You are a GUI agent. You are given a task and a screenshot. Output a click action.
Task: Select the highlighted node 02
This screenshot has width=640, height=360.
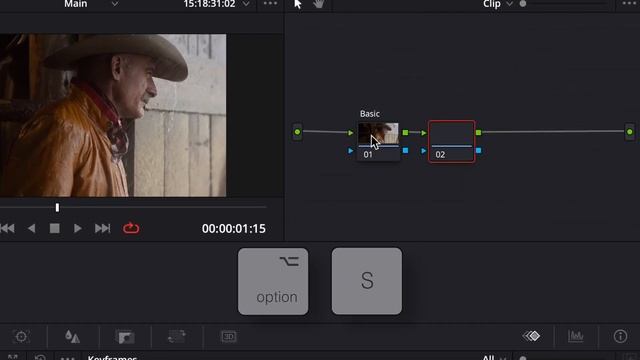click(451, 142)
